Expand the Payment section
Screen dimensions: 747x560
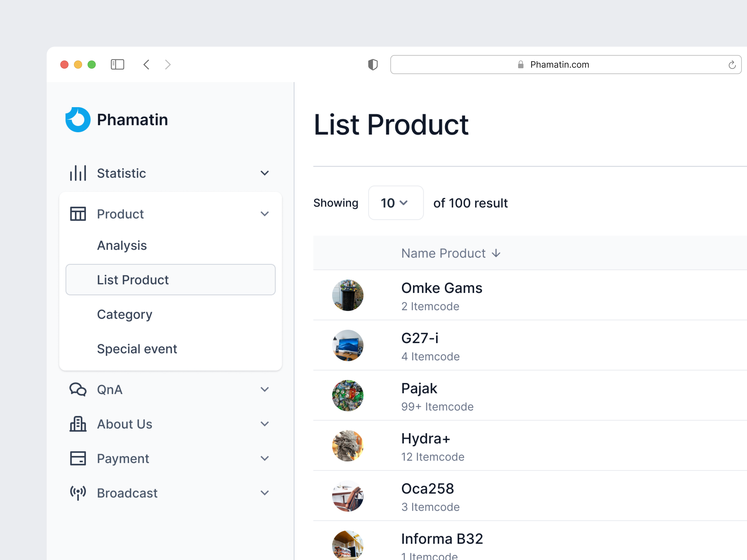coord(265,458)
